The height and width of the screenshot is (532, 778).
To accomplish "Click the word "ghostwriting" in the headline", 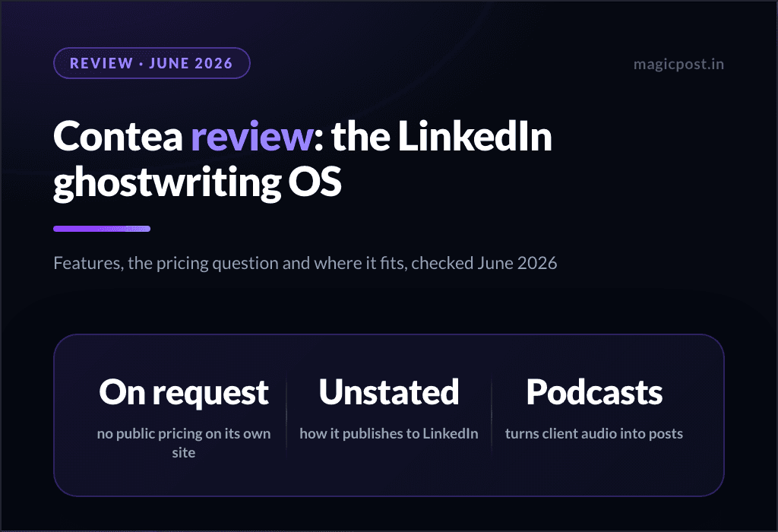I will (167, 182).
